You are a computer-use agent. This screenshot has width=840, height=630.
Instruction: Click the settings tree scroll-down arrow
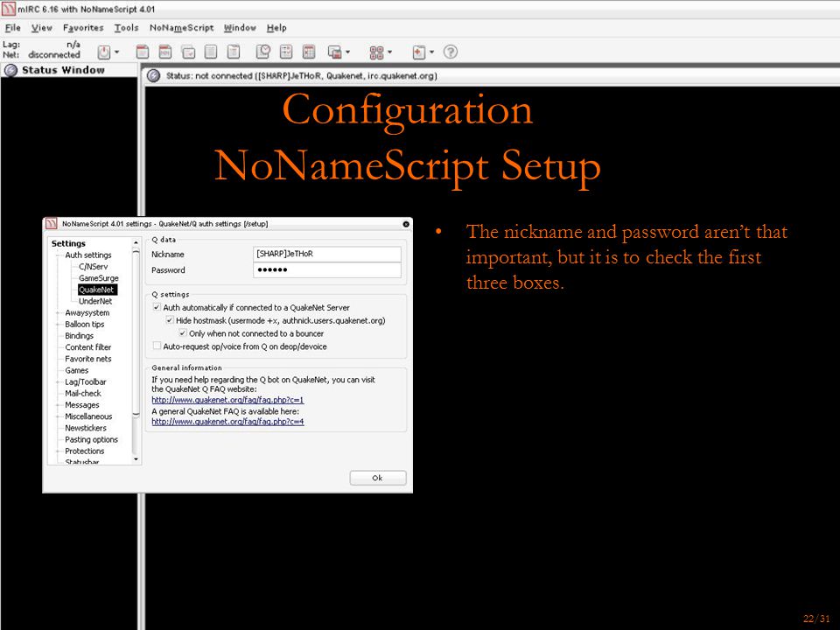pos(136,459)
